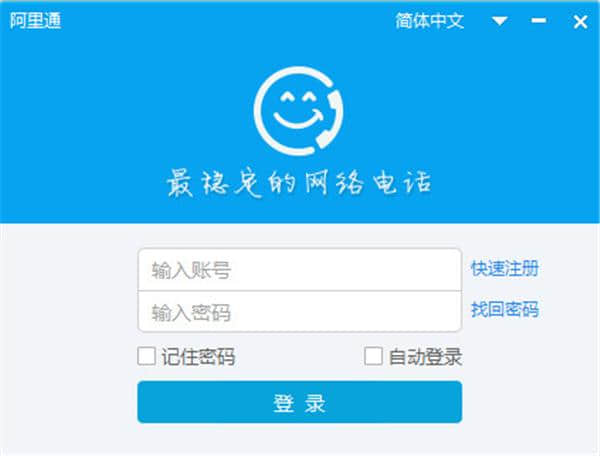600x456 pixels.
Task: Focus the 输入账号 account field
Action: [300, 270]
